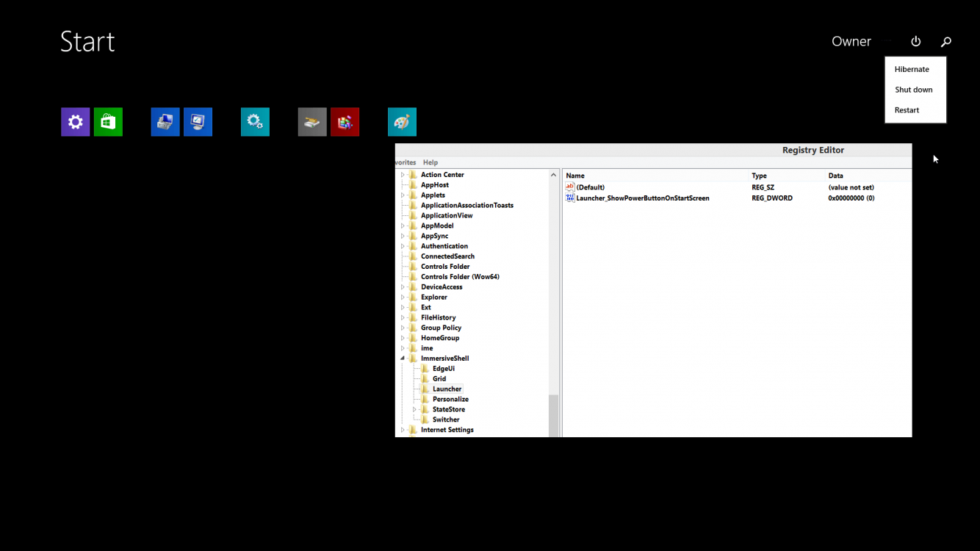Click the ab string icon of (Default) value
Viewport: 980px width, 551px height.
(x=570, y=187)
